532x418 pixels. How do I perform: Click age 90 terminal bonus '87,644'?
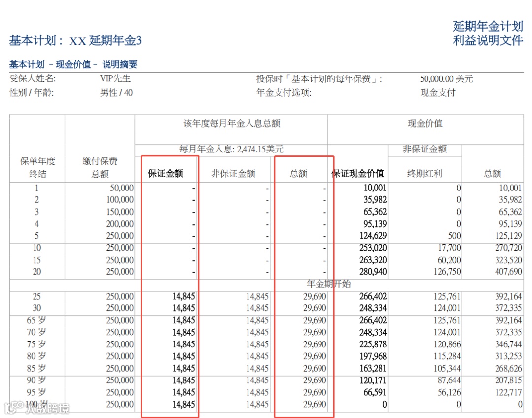coord(449,380)
